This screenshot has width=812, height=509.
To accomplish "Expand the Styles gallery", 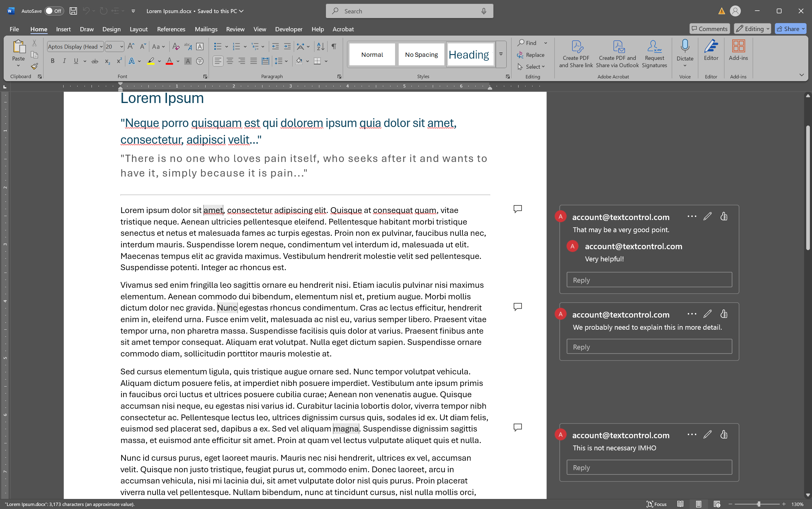I will (501, 54).
